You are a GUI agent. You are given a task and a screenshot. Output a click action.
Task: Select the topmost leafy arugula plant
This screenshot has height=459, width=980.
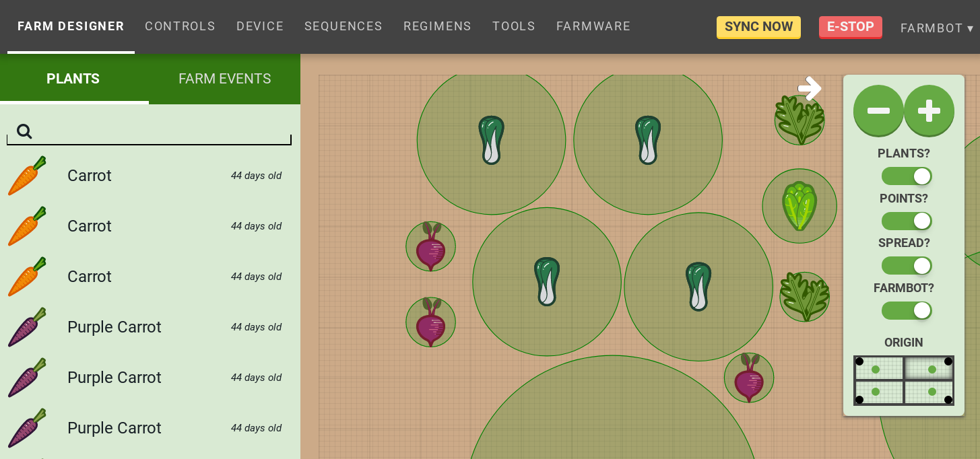click(x=799, y=120)
